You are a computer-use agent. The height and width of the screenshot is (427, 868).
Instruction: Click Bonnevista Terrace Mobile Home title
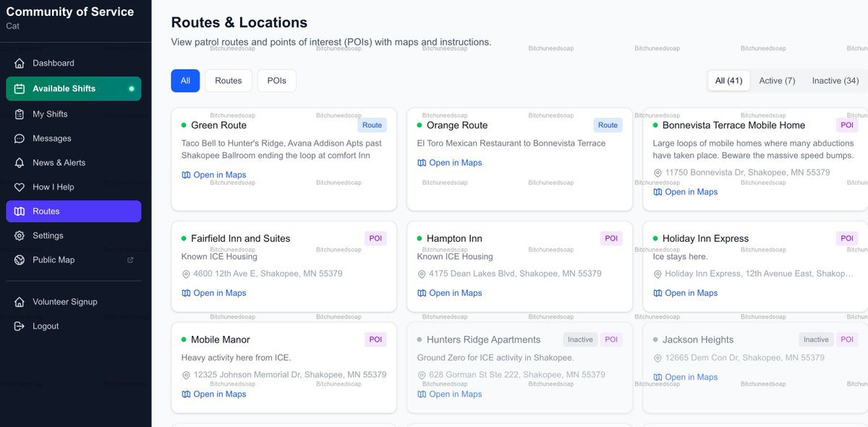point(733,125)
